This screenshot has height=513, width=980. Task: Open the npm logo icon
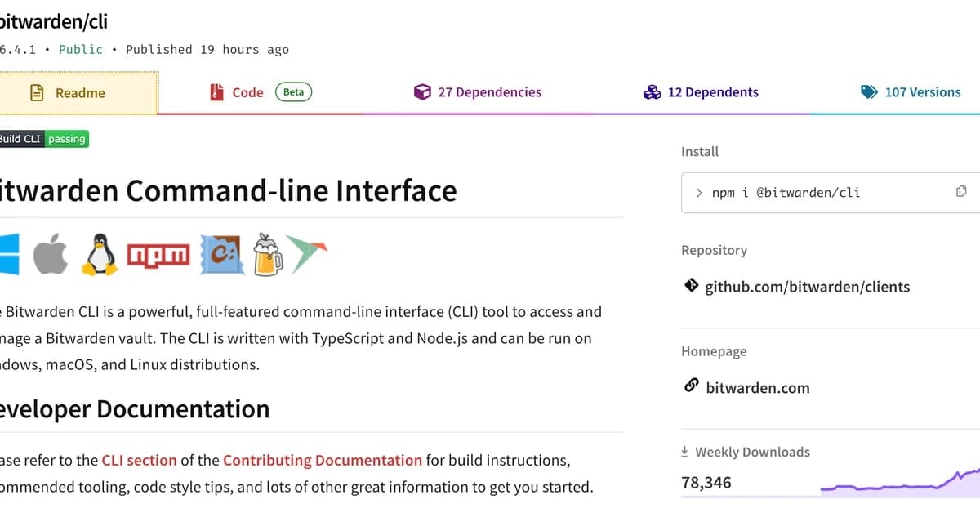coord(158,254)
